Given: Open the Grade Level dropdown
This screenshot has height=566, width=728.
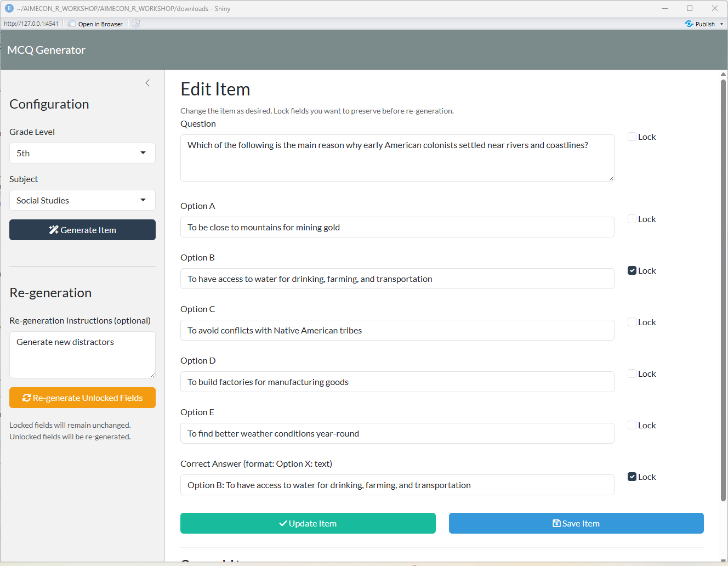Looking at the screenshot, I should [x=82, y=153].
